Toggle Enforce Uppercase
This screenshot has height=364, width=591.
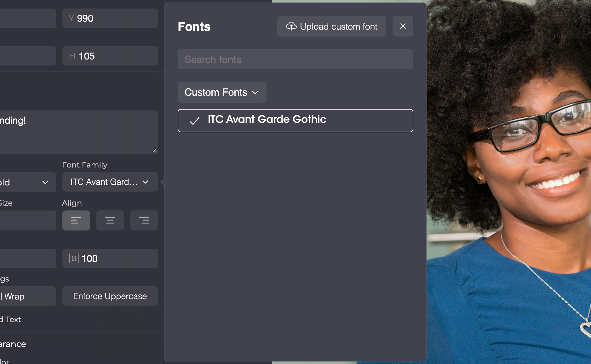(x=110, y=296)
